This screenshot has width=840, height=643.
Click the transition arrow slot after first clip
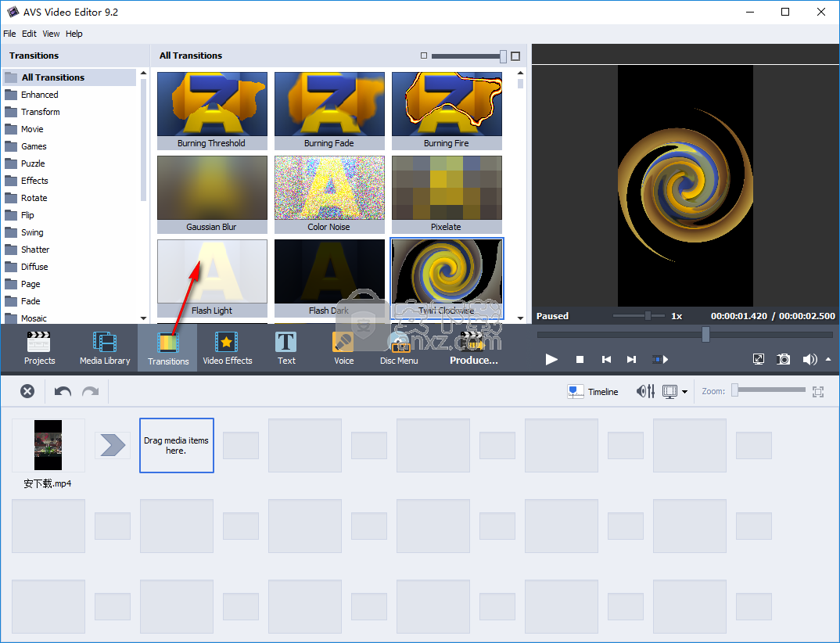113,445
